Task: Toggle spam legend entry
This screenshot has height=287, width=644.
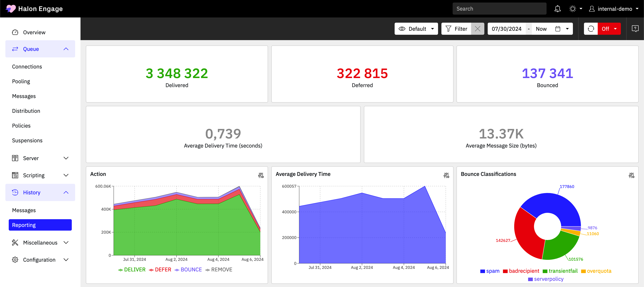Action: click(x=490, y=271)
